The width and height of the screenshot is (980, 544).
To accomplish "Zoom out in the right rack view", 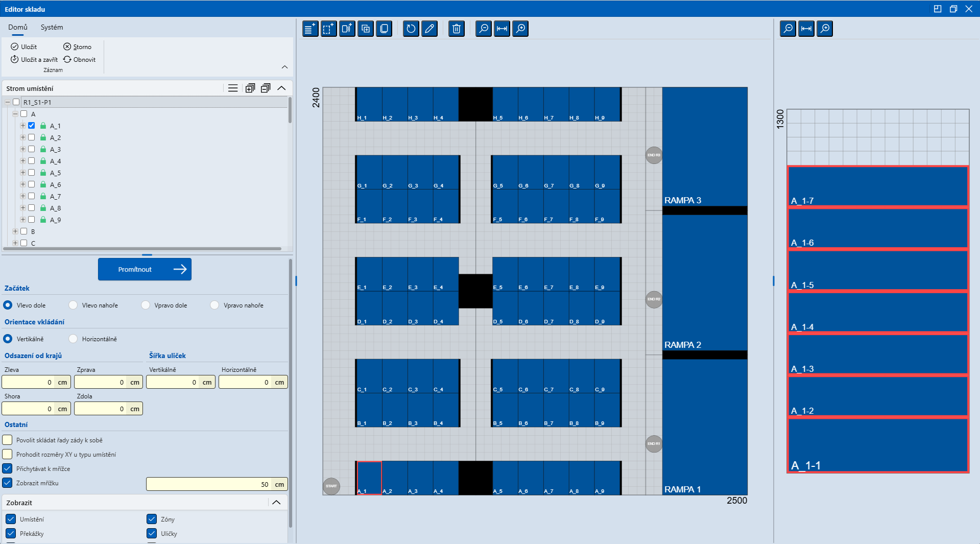I will pos(788,29).
